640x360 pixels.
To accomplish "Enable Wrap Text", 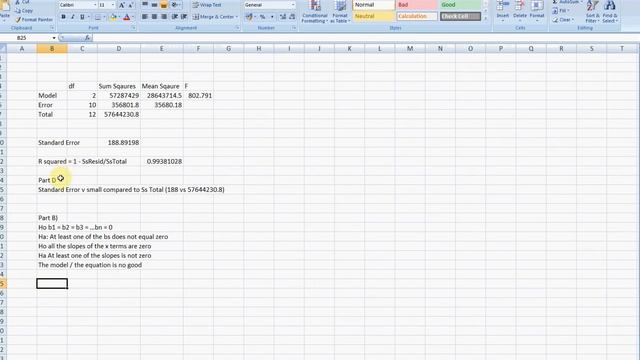I will [207, 5].
